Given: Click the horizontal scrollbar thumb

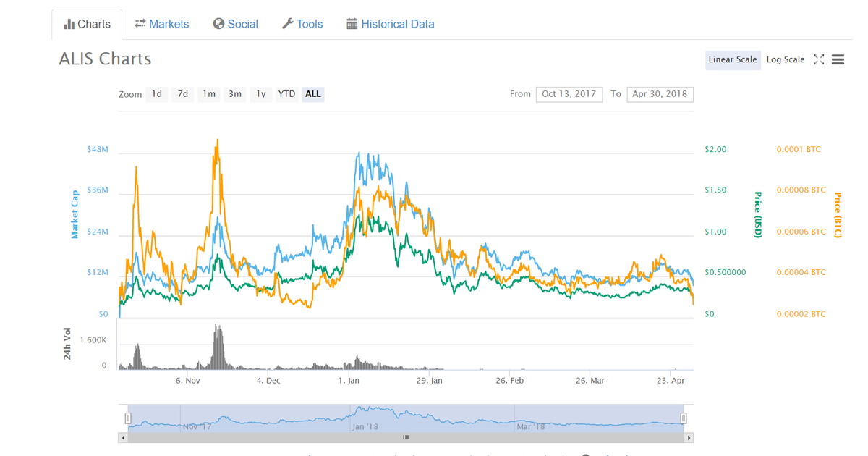Looking at the screenshot, I should (x=406, y=437).
